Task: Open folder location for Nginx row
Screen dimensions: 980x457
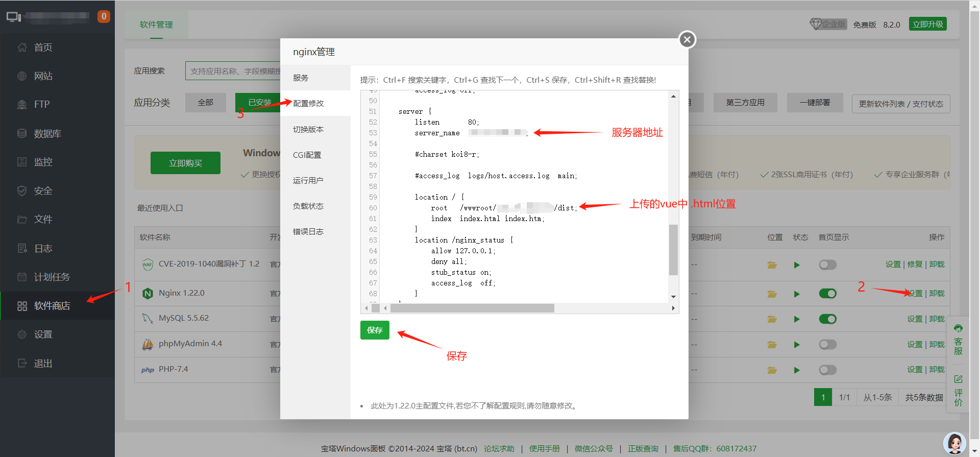Action: pyautogui.click(x=772, y=294)
